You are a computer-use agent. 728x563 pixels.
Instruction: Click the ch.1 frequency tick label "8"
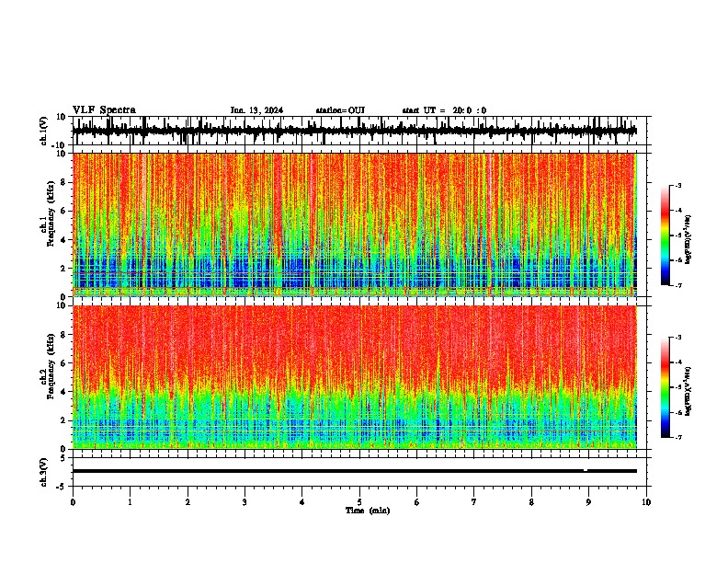point(63,182)
